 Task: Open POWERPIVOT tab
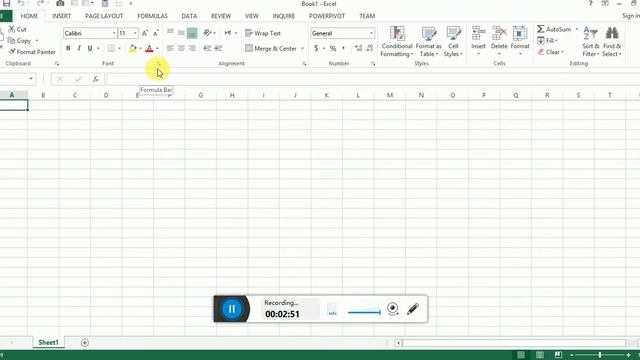click(327, 16)
